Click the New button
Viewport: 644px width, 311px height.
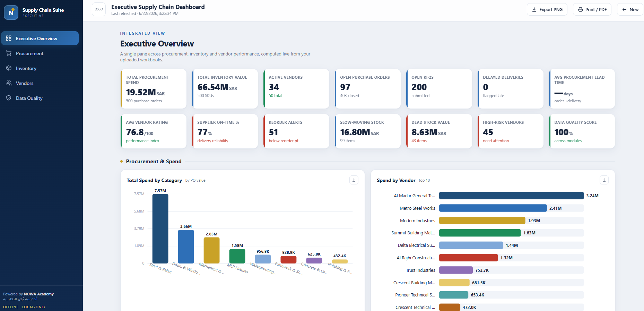[x=630, y=9]
